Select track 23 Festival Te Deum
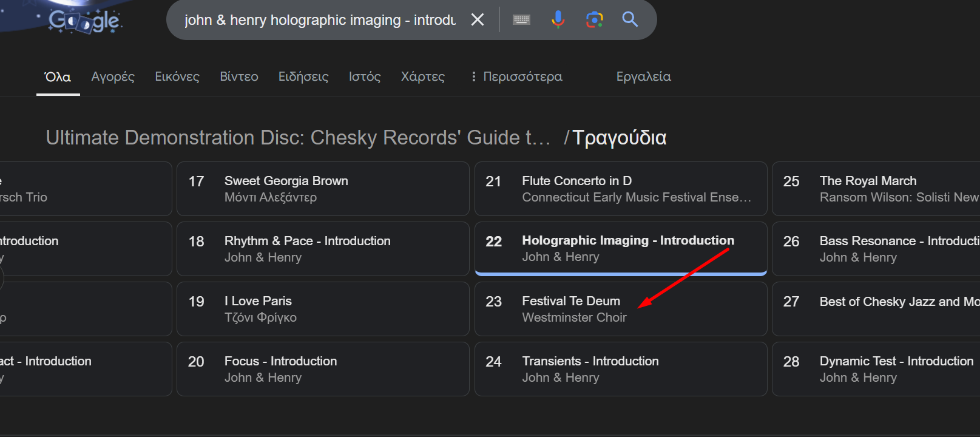The width and height of the screenshot is (980, 437). [x=621, y=309]
